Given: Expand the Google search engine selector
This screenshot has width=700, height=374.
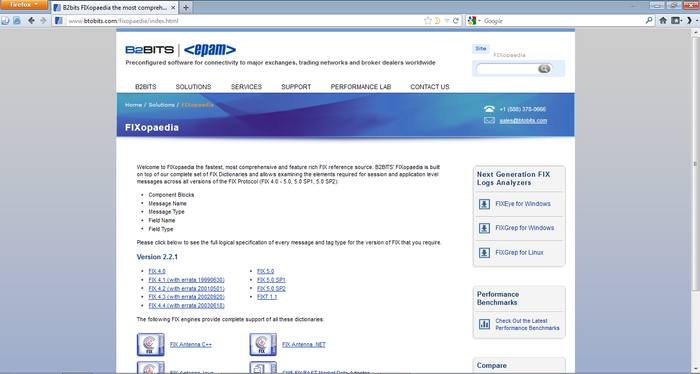Looking at the screenshot, I should pos(474,21).
